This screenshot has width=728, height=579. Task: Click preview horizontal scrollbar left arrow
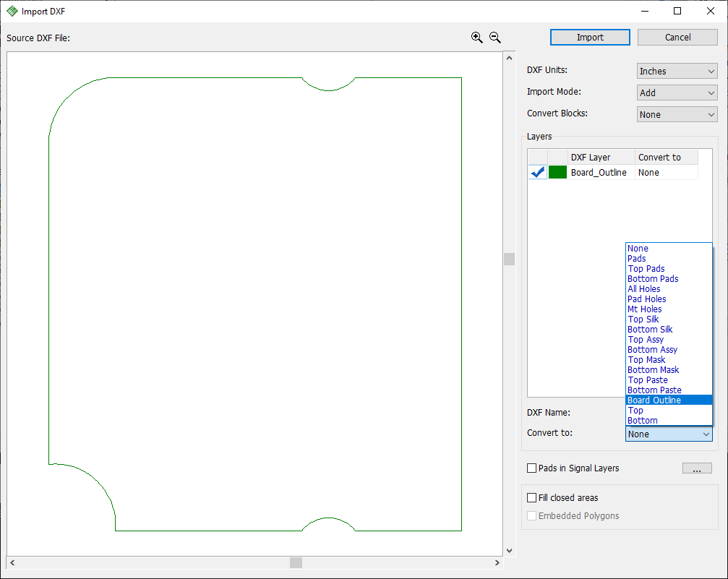coord(12,563)
